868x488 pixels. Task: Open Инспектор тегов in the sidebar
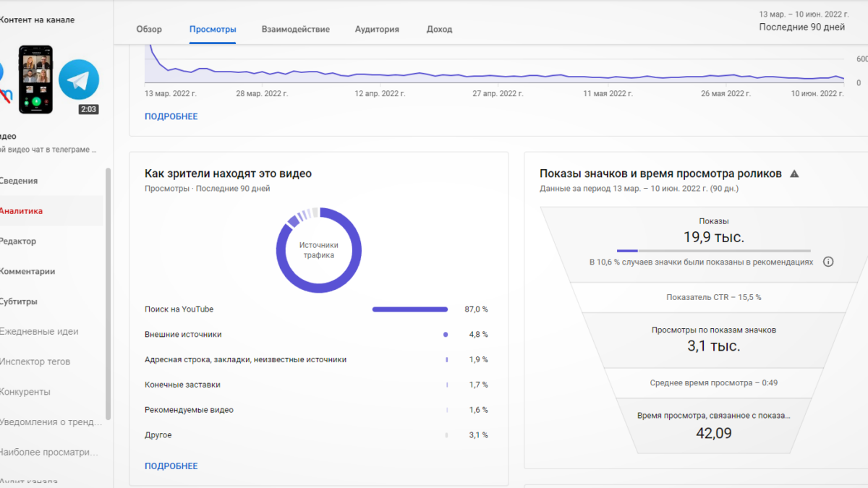35,361
